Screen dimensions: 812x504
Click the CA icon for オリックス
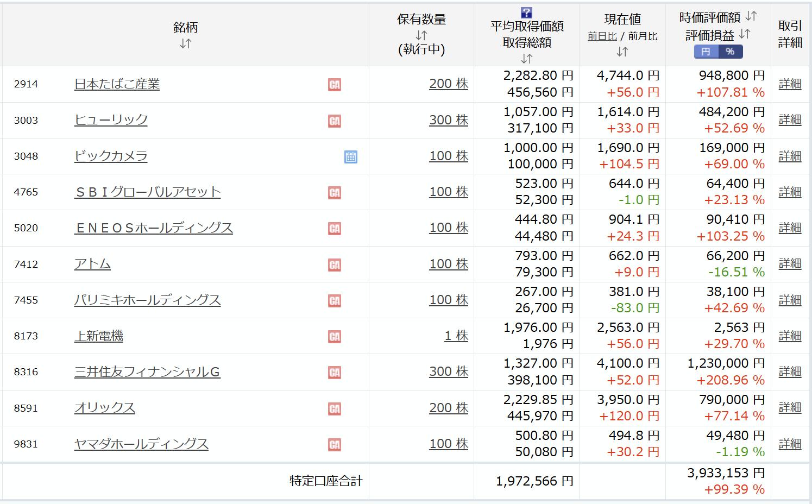point(335,409)
